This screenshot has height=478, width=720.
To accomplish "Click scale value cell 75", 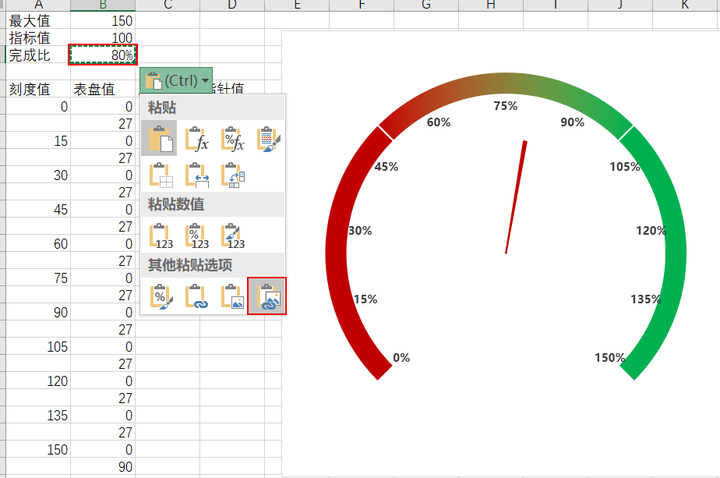I will click(38, 278).
